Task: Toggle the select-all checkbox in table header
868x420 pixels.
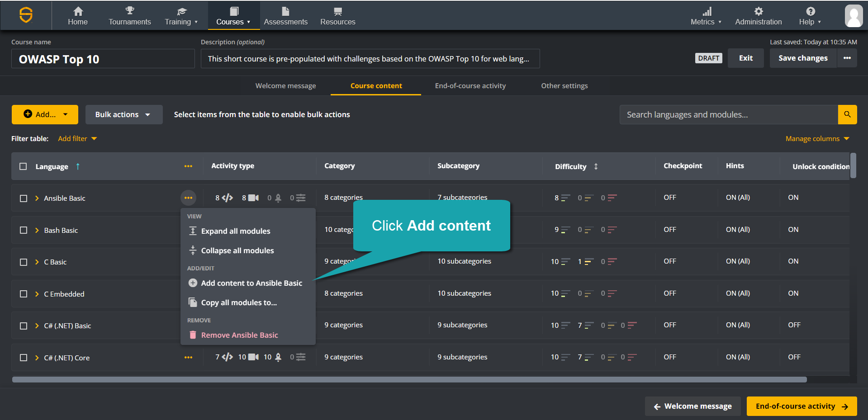Action: tap(23, 166)
